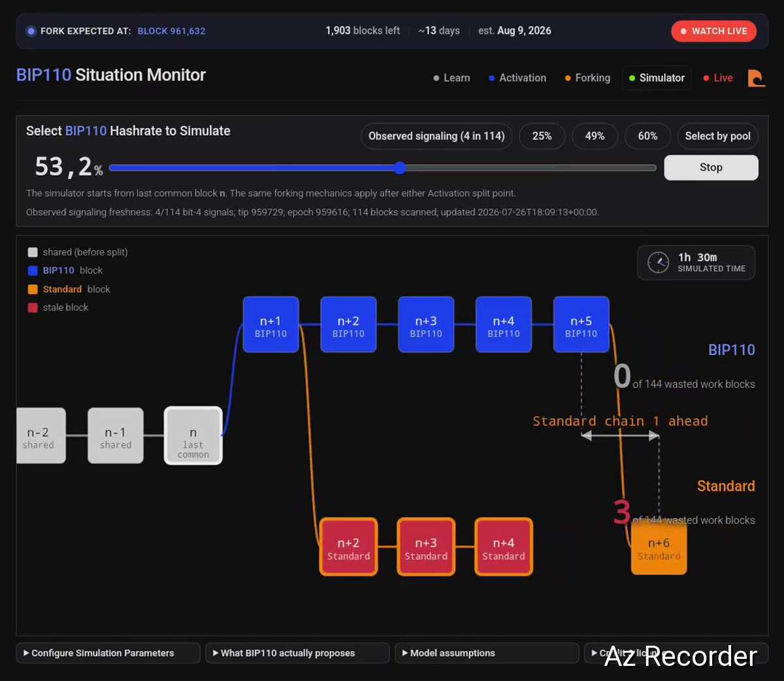Expand What BIP110 actually proposes
Image resolution: width=784 pixels, height=681 pixels.
(297, 653)
